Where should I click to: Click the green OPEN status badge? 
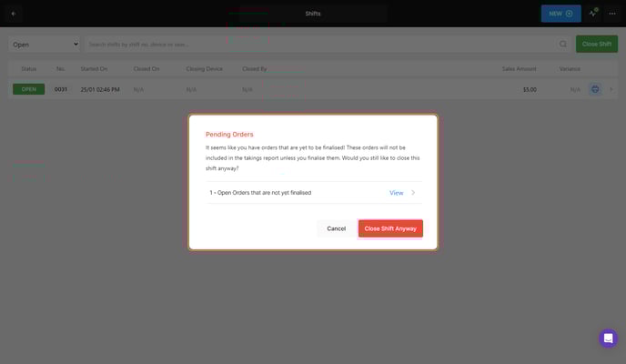pos(28,89)
